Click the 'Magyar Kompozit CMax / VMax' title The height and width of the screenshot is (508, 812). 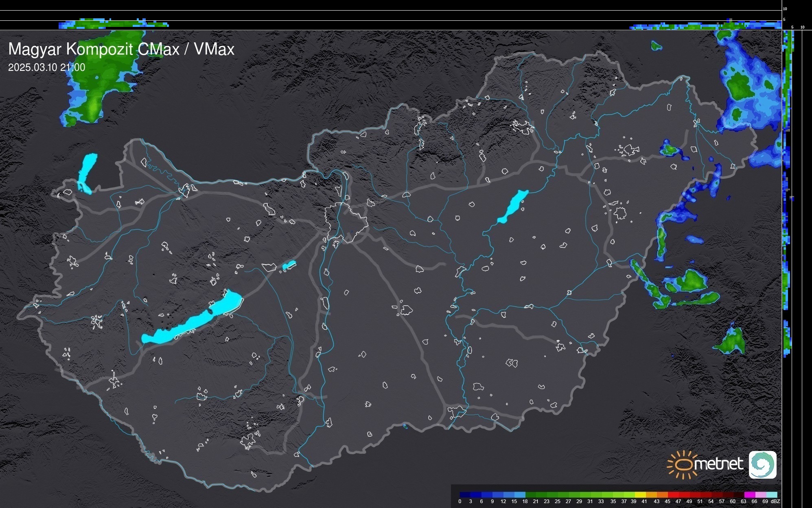(x=121, y=49)
